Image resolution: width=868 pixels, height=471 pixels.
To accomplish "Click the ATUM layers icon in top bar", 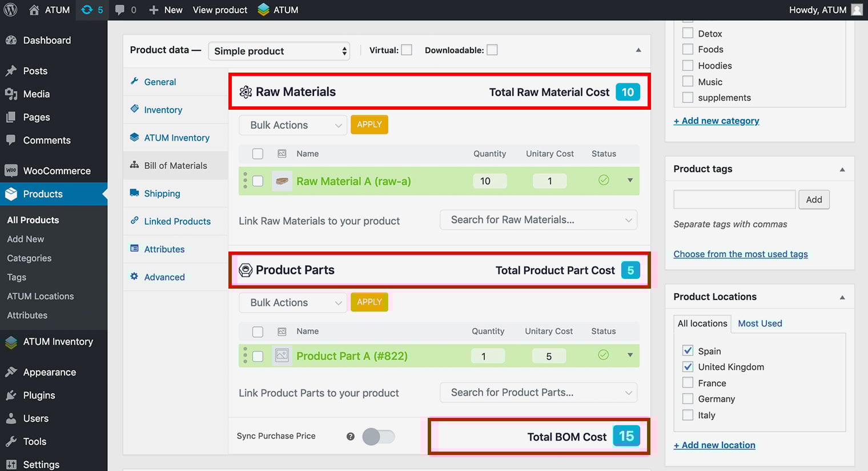I will coord(263,10).
